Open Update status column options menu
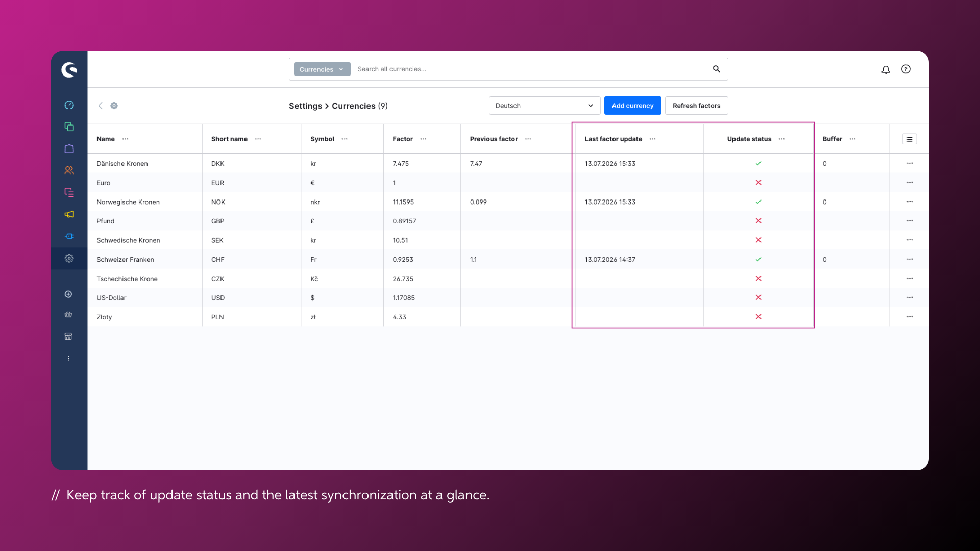Viewport: 980px width, 551px height. 782,139
